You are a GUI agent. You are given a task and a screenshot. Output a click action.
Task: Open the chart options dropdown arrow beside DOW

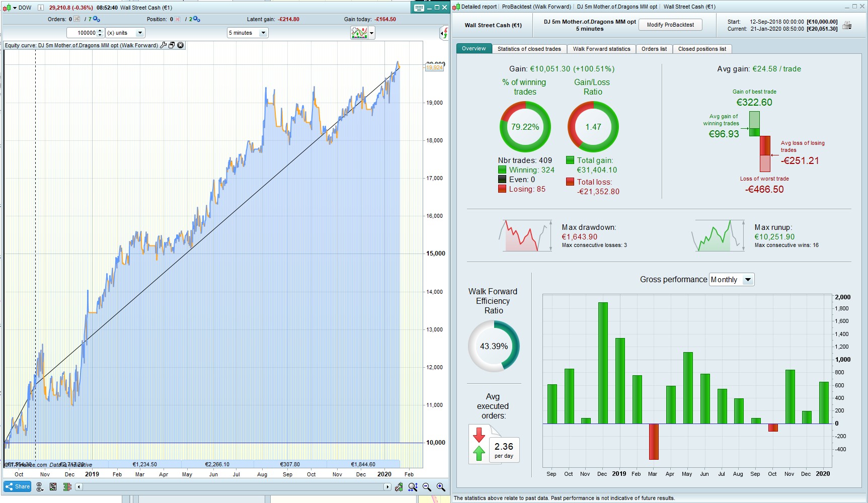[15, 8]
